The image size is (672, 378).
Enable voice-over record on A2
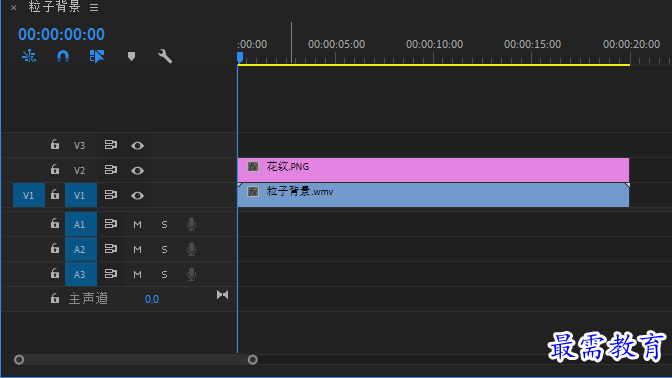point(192,249)
